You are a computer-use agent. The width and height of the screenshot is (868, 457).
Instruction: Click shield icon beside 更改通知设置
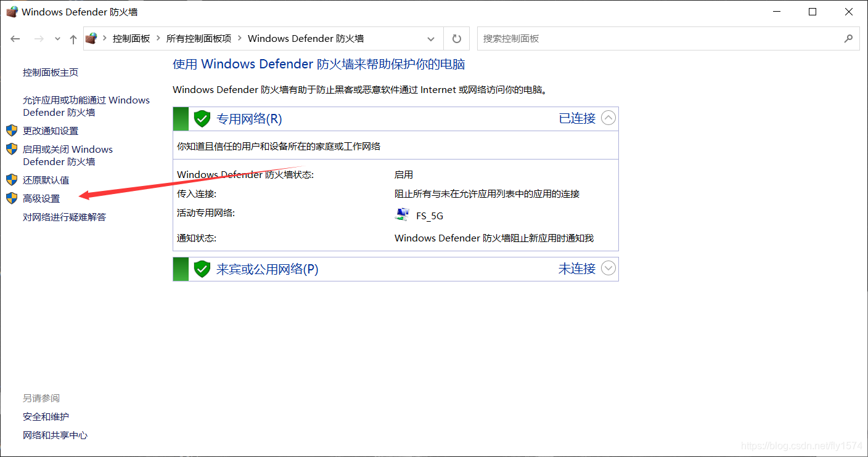(12, 131)
